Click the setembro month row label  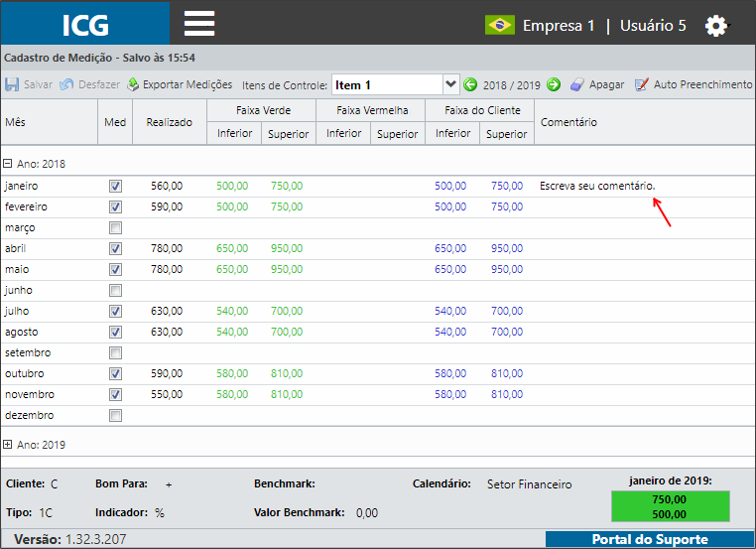click(28, 352)
